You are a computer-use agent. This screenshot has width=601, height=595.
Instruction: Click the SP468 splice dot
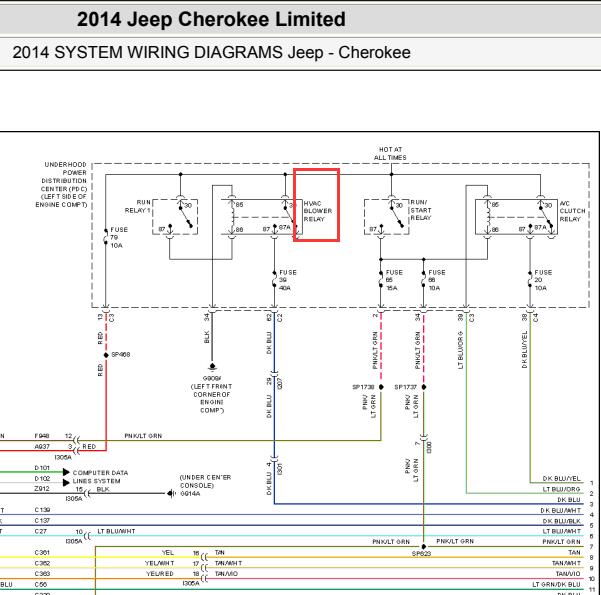click(x=106, y=355)
